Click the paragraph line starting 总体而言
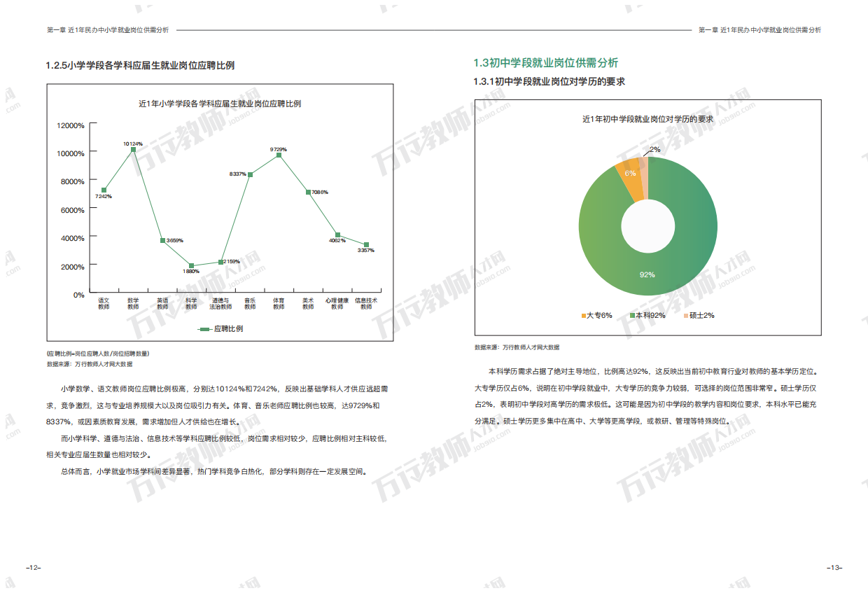This screenshot has width=868, height=593. tap(213, 471)
